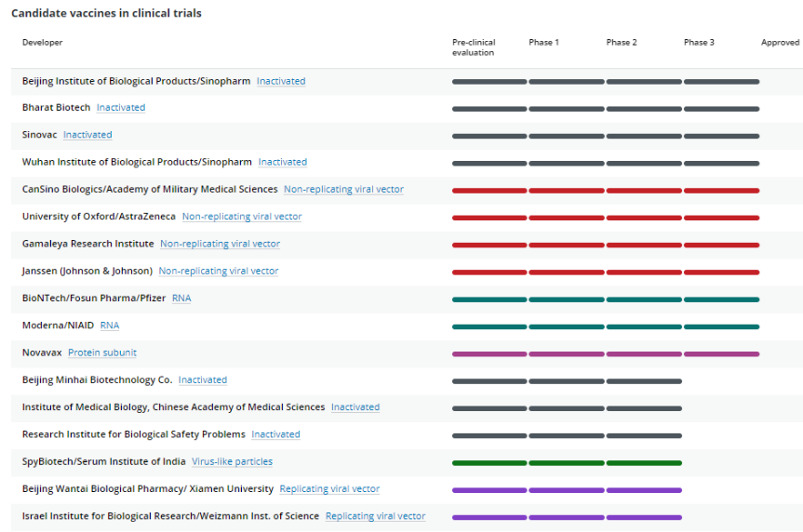Open Inactivated link next to Sinovac
The image size is (803, 532).
pyautogui.click(x=87, y=135)
